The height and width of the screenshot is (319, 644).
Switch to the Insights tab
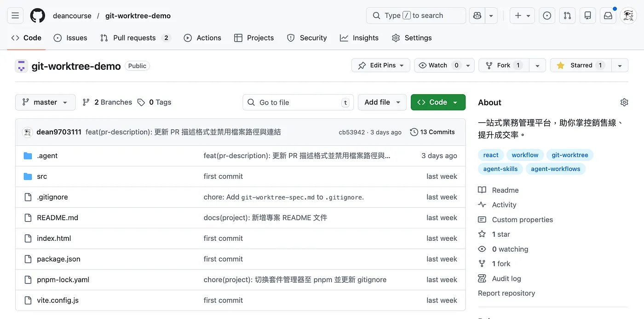point(359,38)
